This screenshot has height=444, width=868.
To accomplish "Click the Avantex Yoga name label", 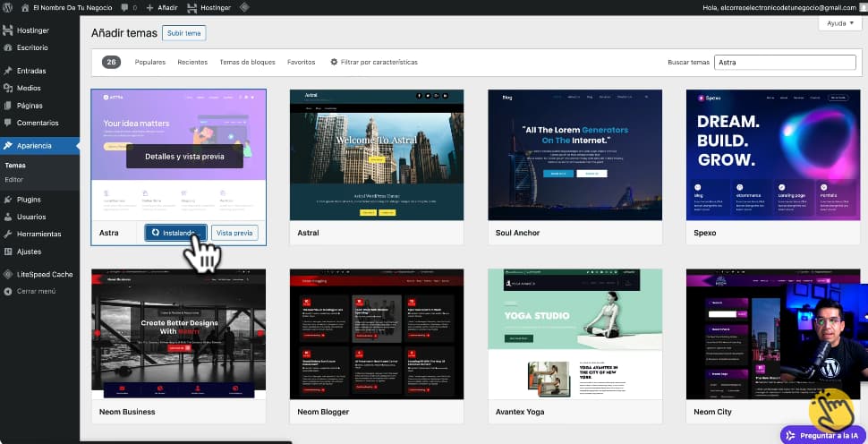I will [520, 412].
